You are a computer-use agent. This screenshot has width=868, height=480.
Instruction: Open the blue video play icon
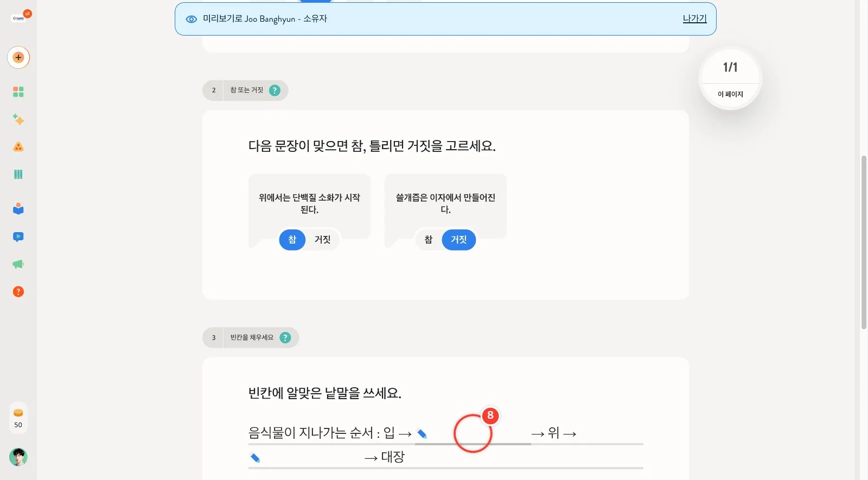click(18, 237)
